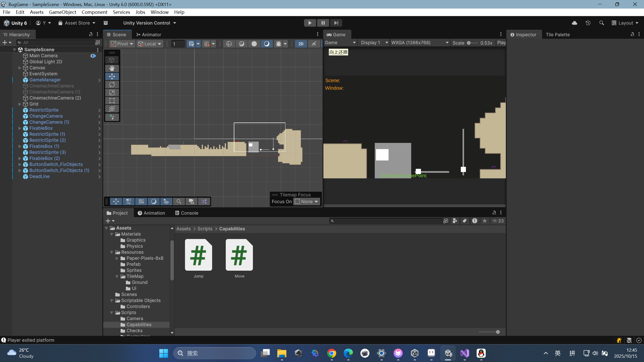The height and width of the screenshot is (362, 644).
Task: Open the Jump script asset
Action: point(198,255)
